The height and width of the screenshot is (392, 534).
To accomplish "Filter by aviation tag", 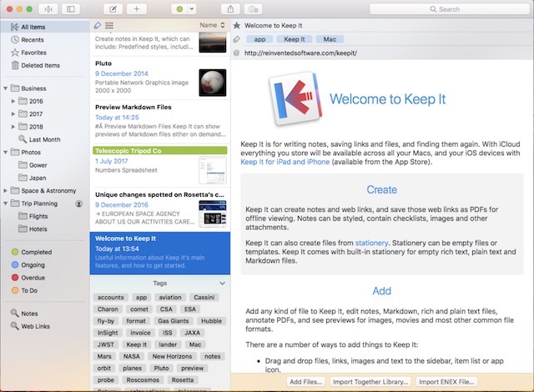I will click(x=170, y=298).
